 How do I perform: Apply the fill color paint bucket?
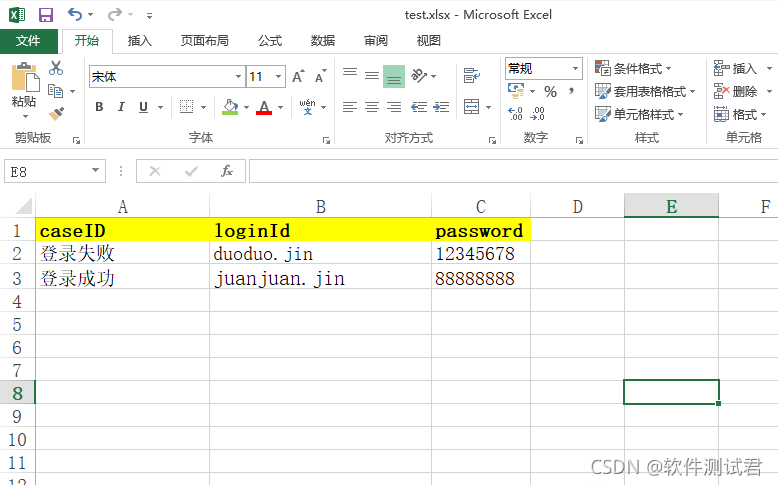coord(230,107)
